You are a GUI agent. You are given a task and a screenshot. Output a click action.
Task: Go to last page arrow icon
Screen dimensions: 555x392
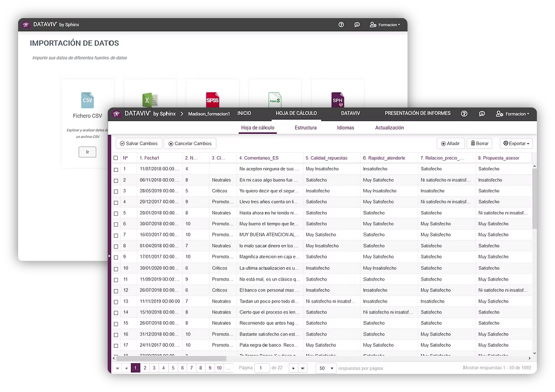click(303, 368)
